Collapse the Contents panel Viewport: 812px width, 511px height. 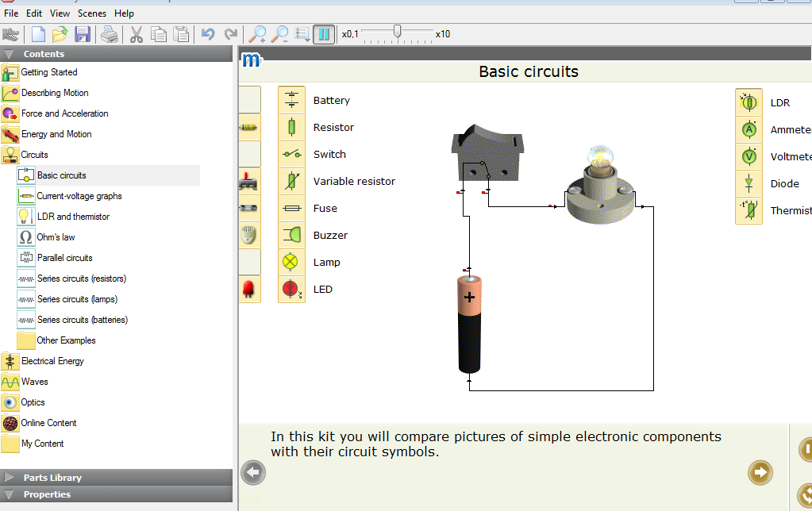pyautogui.click(x=8, y=53)
